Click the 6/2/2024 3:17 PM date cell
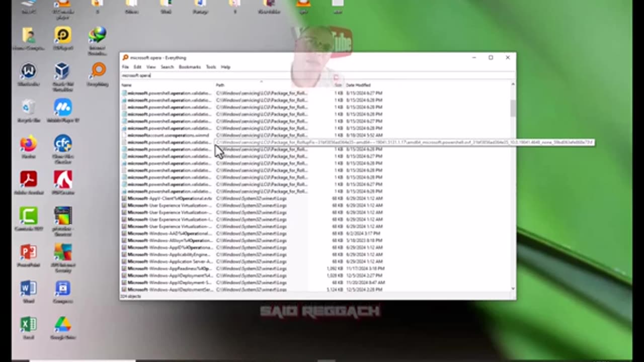Viewport: 644px width, 362px height. pos(363,234)
